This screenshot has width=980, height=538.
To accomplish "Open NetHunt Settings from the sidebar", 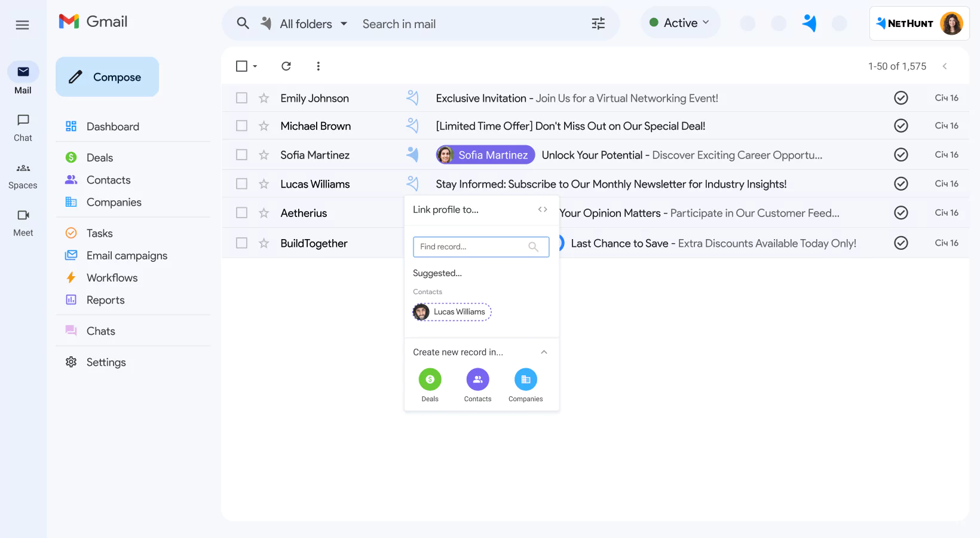I will pos(106,362).
